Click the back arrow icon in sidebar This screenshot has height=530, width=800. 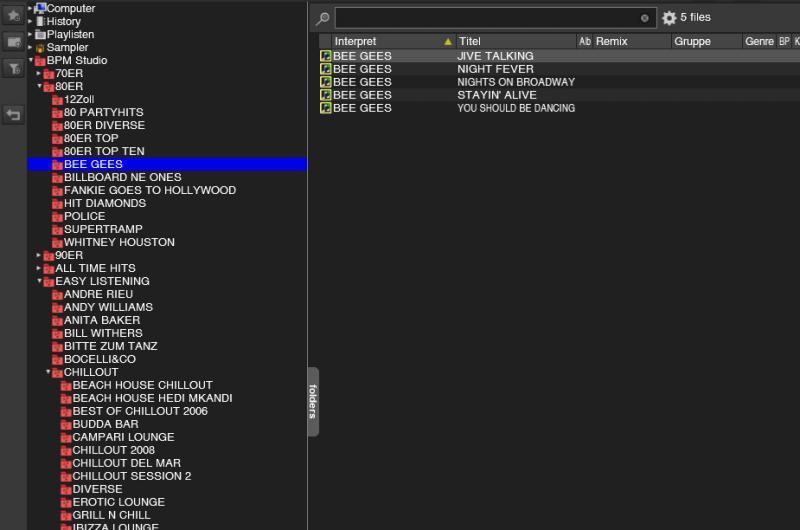13,114
